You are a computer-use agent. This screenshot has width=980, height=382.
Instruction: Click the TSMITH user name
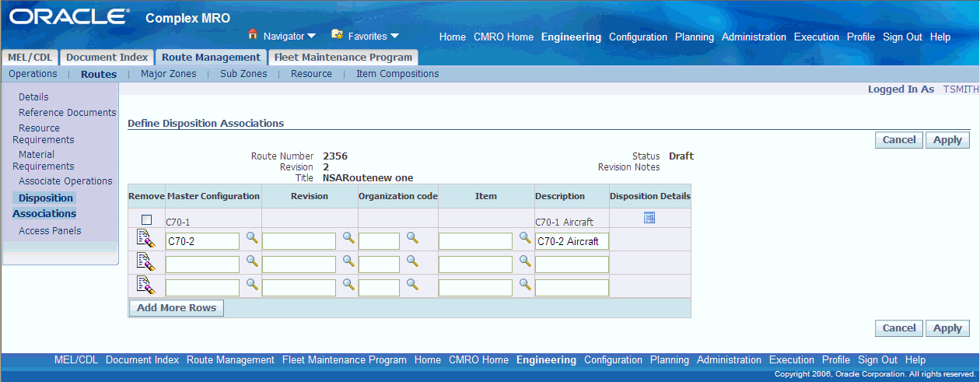tap(961, 89)
